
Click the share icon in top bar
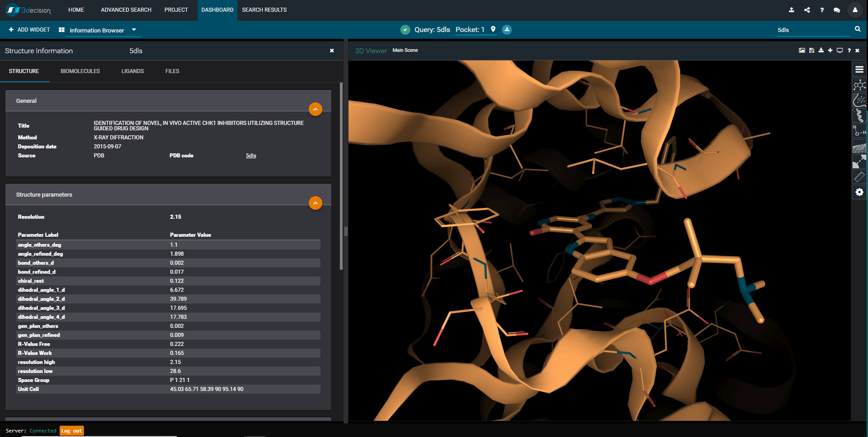point(807,10)
